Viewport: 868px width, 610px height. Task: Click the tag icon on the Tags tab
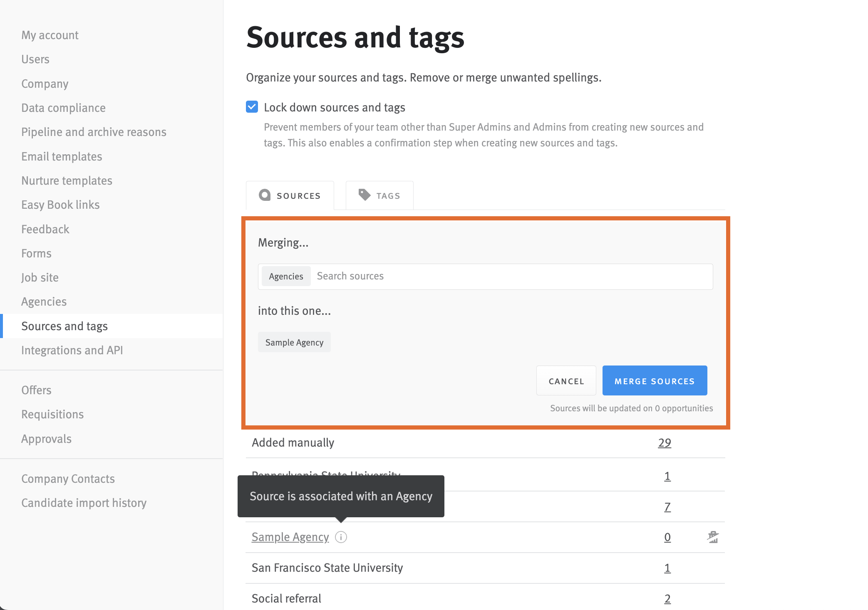[364, 195]
